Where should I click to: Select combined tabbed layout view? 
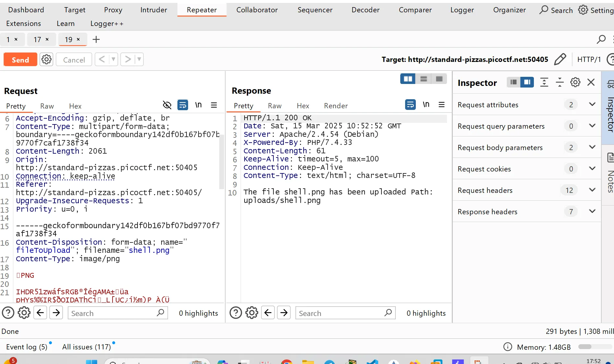pyautogui.click(x=439, y=79)
